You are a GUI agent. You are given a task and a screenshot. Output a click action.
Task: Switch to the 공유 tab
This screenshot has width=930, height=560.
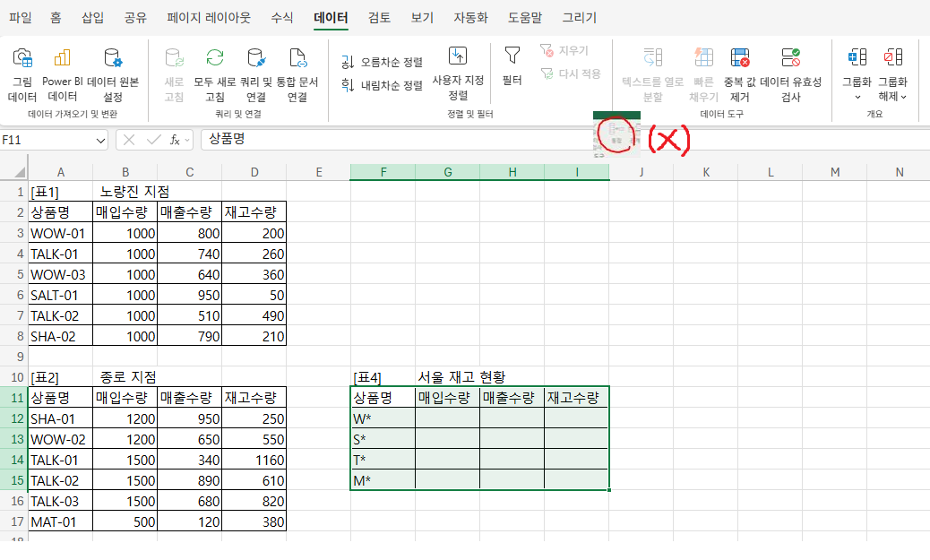(135, 18)
